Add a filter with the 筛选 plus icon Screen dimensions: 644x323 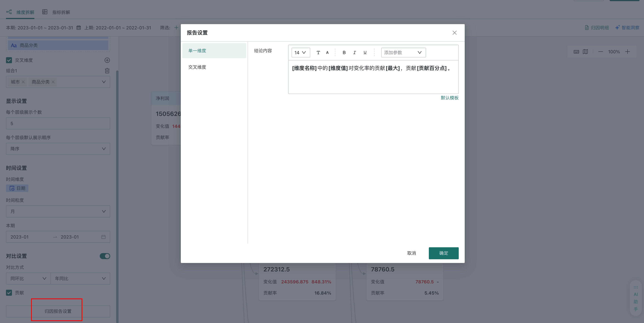pos(176,27)
